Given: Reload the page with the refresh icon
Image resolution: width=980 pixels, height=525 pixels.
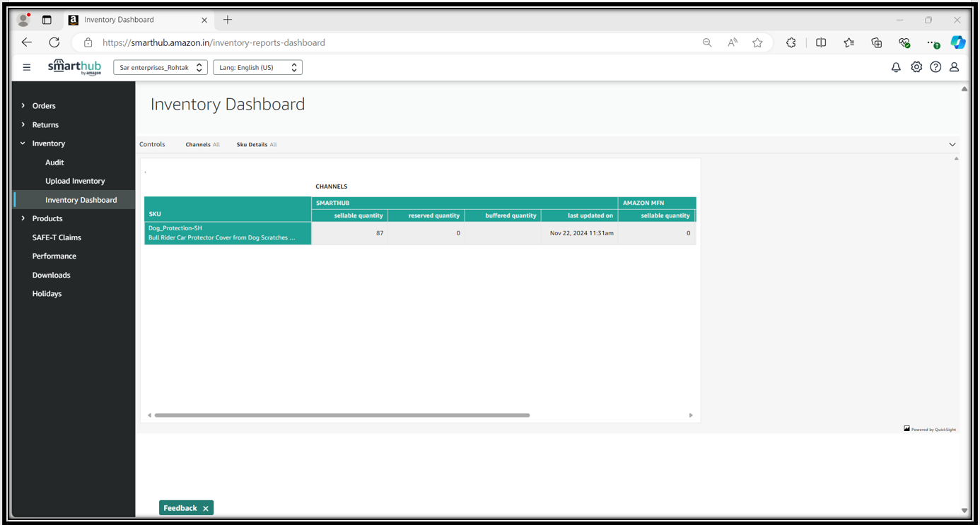Looking at the screenshot, I should (x=54, y=42).
